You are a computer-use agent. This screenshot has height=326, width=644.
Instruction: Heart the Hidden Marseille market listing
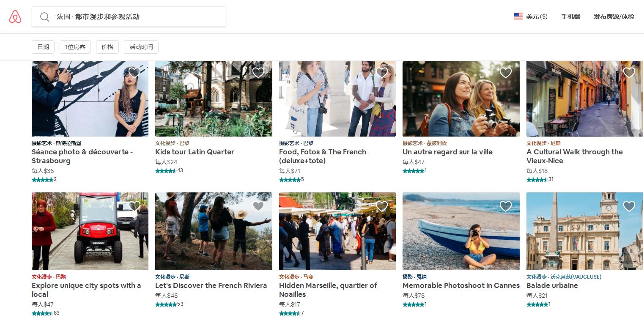click(381, 206)
